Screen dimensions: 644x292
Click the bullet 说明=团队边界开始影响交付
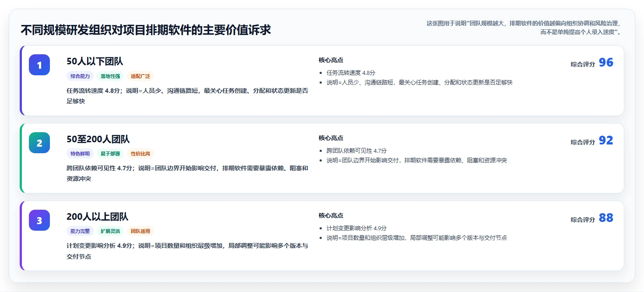click(x=416, y=160)
